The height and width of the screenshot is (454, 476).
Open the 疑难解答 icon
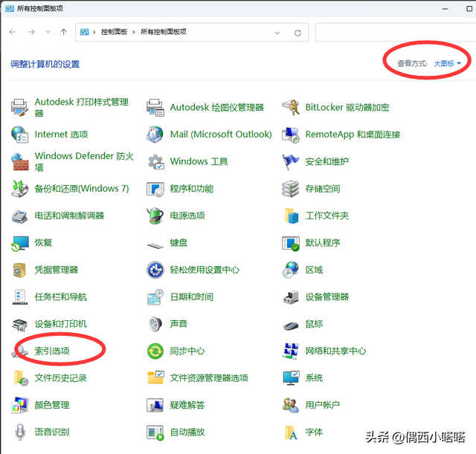tap(155, 405)
